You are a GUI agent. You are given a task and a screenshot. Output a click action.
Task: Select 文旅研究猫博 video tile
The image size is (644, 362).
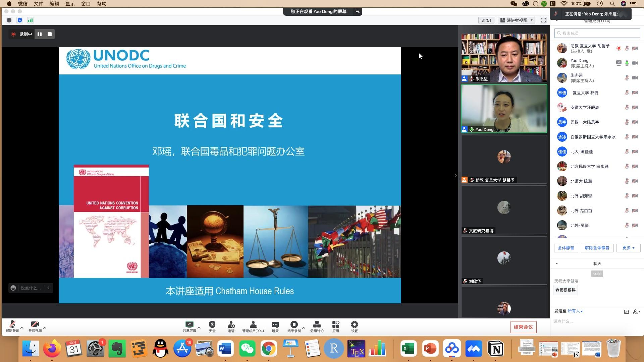[504, 210]
